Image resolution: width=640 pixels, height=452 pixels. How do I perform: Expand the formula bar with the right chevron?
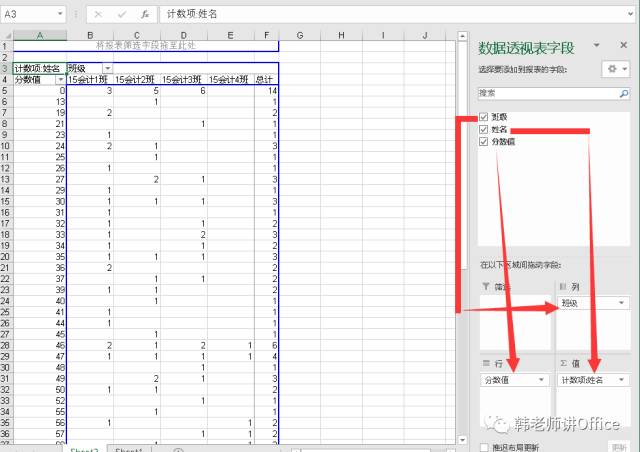pos(631,14)
